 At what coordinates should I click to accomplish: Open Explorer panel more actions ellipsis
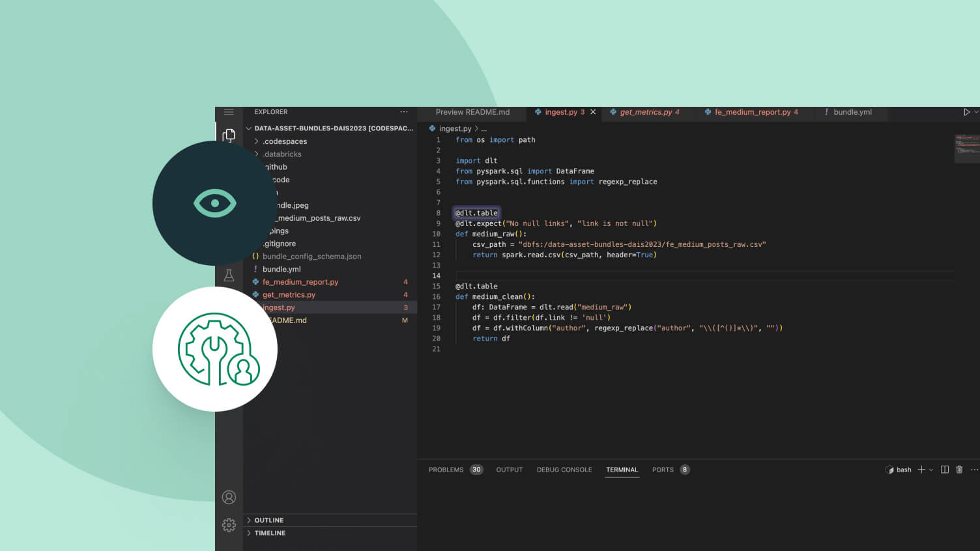pyautogui.click(x=404, y=112)
